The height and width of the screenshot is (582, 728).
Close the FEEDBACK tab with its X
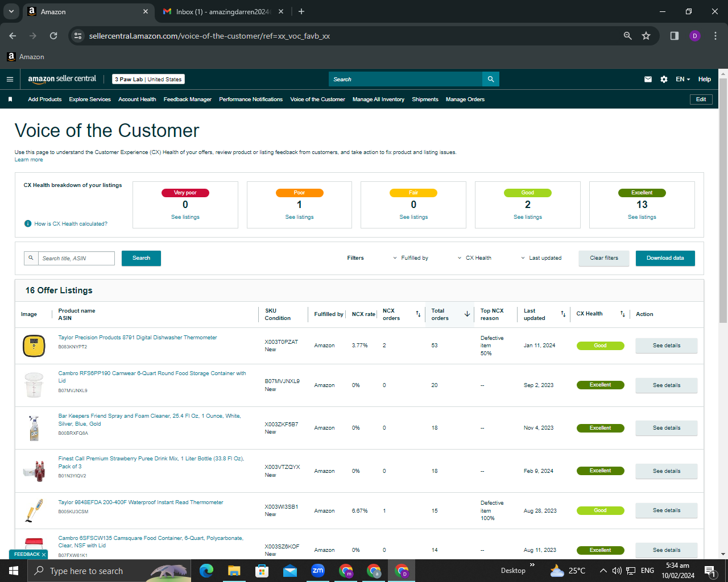pos(44,555)
